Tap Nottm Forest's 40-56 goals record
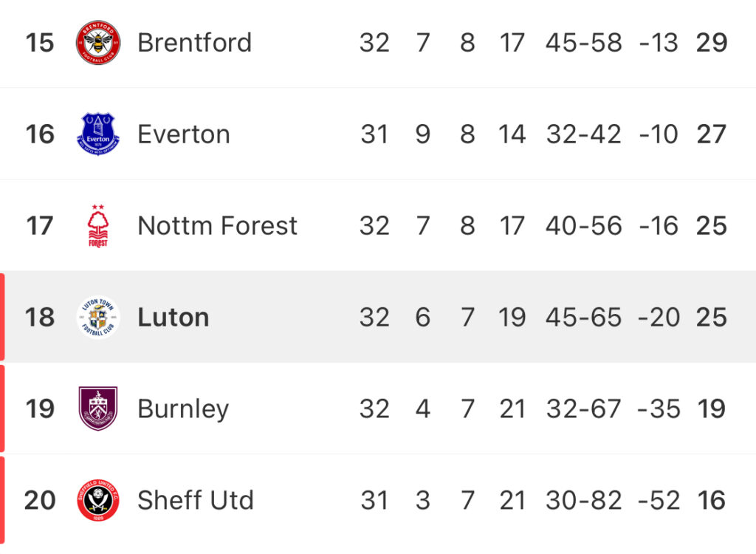756x554 pixels. point(583,226)
